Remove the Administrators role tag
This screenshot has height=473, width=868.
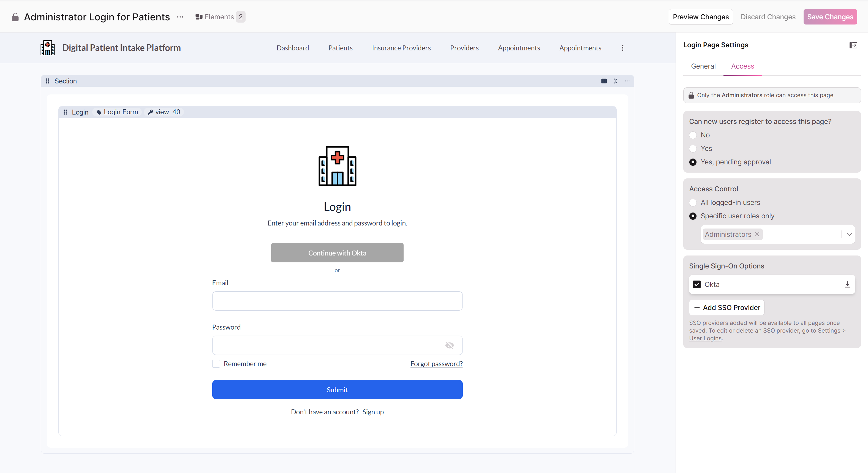point(757,235)
